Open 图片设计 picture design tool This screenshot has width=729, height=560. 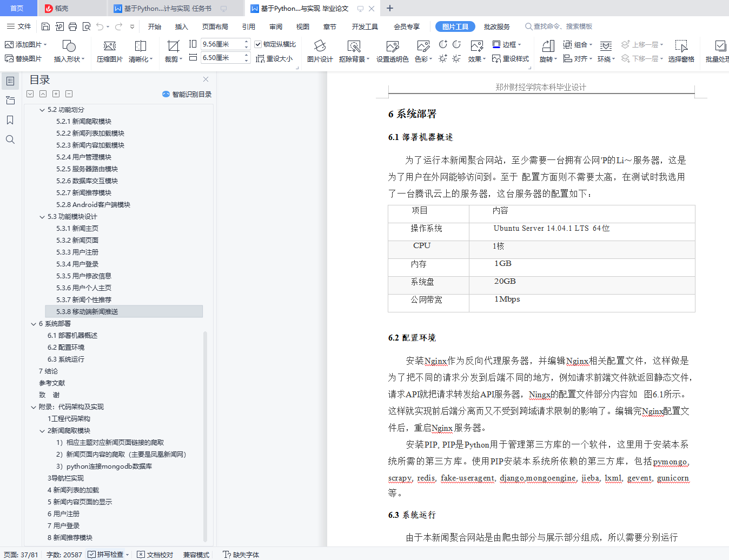[x=320, y=51]
